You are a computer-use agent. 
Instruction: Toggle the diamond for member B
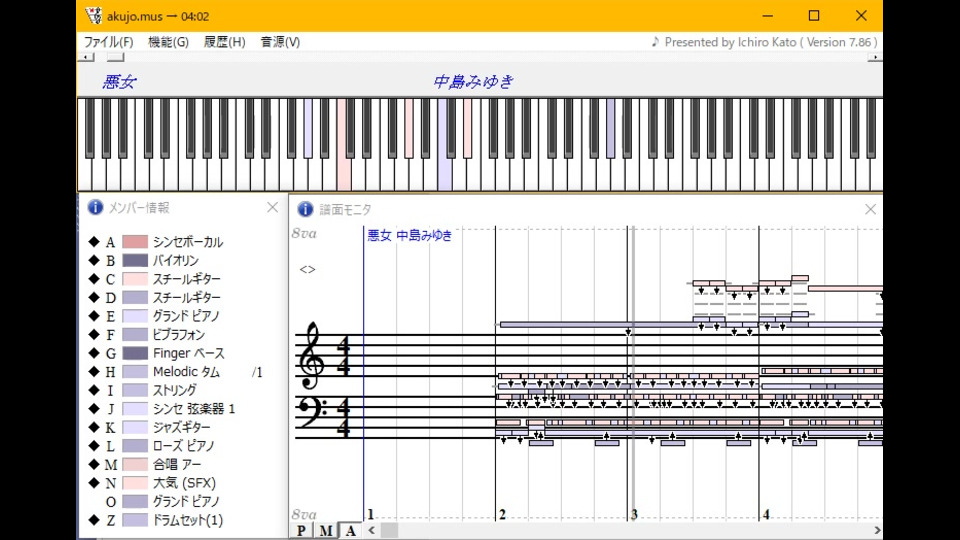(94, 260)
